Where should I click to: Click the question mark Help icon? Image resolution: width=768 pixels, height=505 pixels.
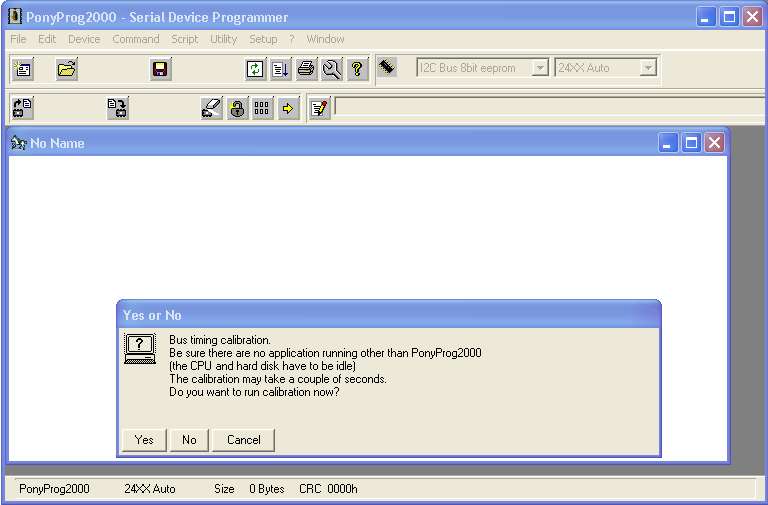click(357, 69)
